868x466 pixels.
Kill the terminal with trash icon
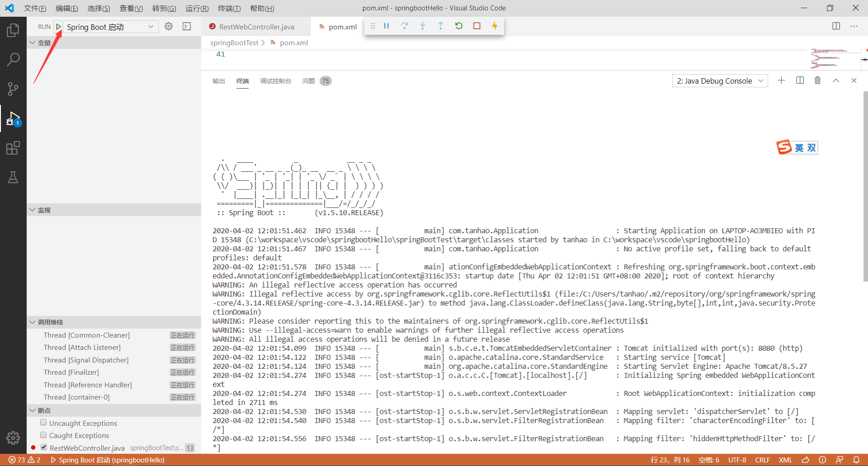(x=818, y=80)
